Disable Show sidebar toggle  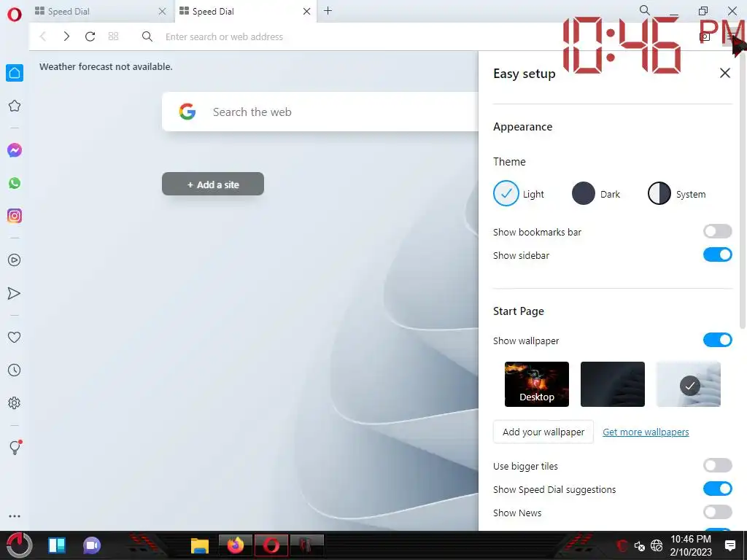tap(718, 254)
